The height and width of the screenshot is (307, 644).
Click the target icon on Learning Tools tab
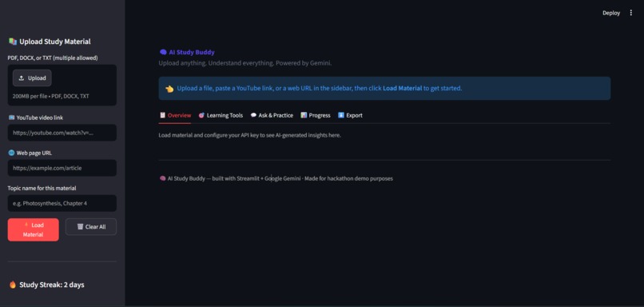point(201,115)
